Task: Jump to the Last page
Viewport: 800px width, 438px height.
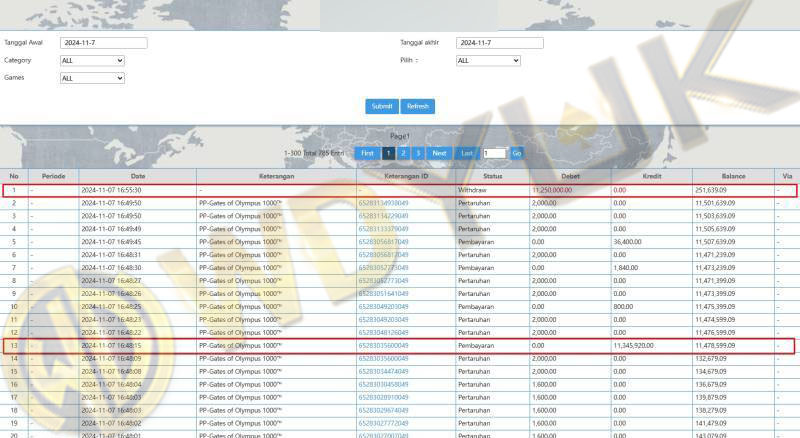Action: click(x=466, y=153)
